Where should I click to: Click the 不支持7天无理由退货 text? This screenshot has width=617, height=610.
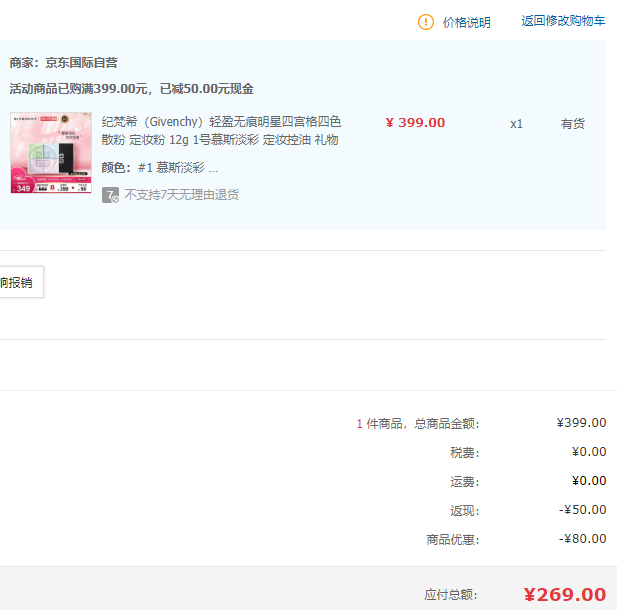tap(181, 194)
